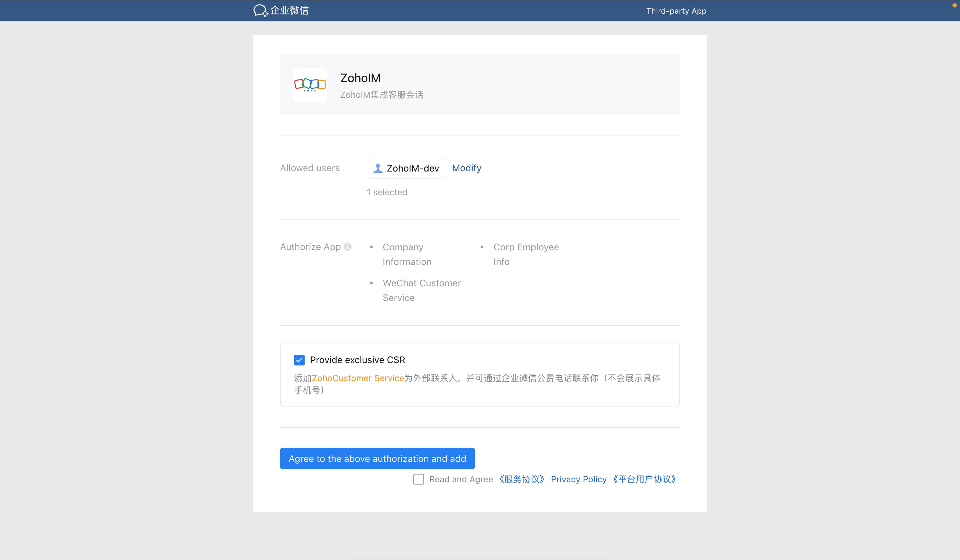The width and height of the screenshot is (960, 560).
Task: Click Company Information permission item
Action: (406, 254)
